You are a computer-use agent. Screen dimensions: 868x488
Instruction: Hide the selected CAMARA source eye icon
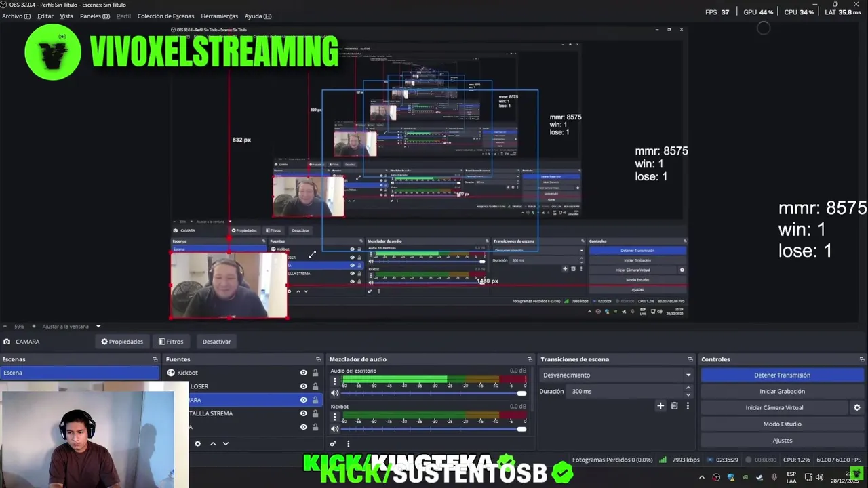304,400
